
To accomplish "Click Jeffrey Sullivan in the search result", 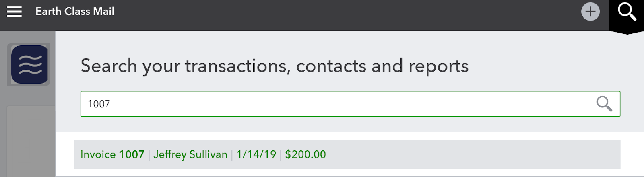I will pos(190,155).
